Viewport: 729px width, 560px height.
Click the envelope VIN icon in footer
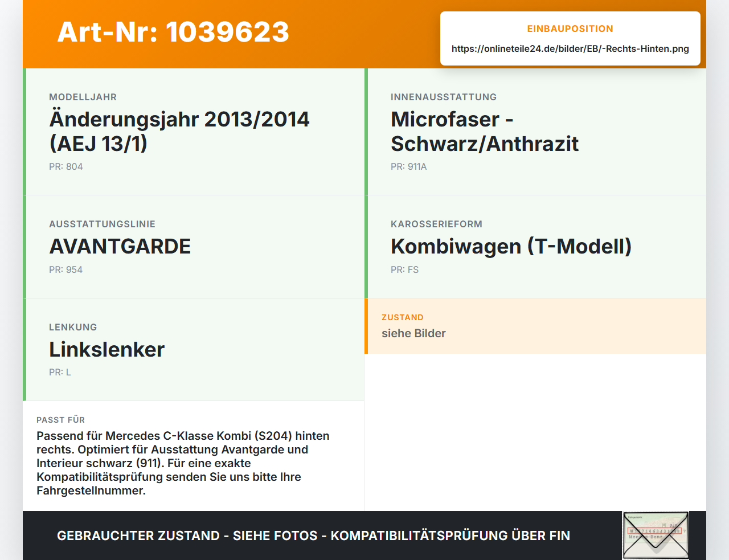click(656, 536)
